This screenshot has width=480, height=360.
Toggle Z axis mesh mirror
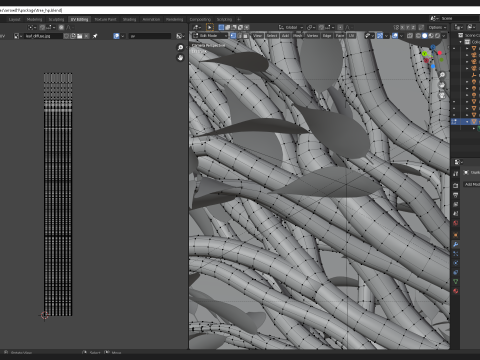(413, 27)
